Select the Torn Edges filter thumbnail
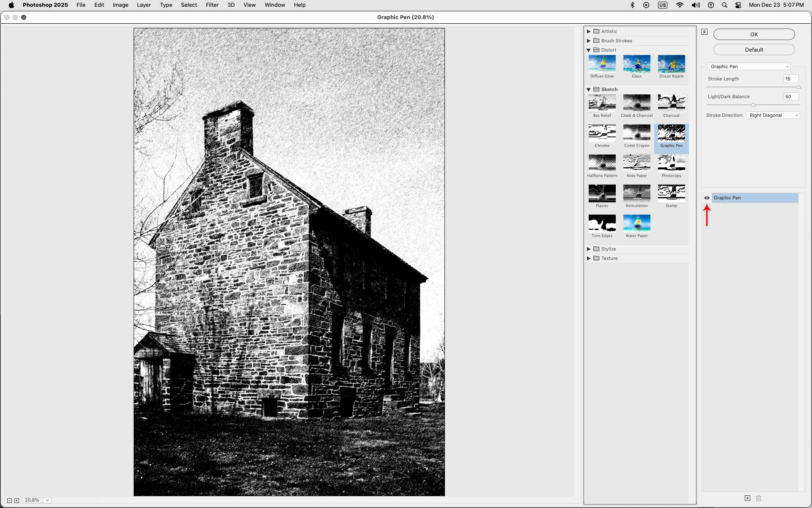812x508 pixels. 602,223
